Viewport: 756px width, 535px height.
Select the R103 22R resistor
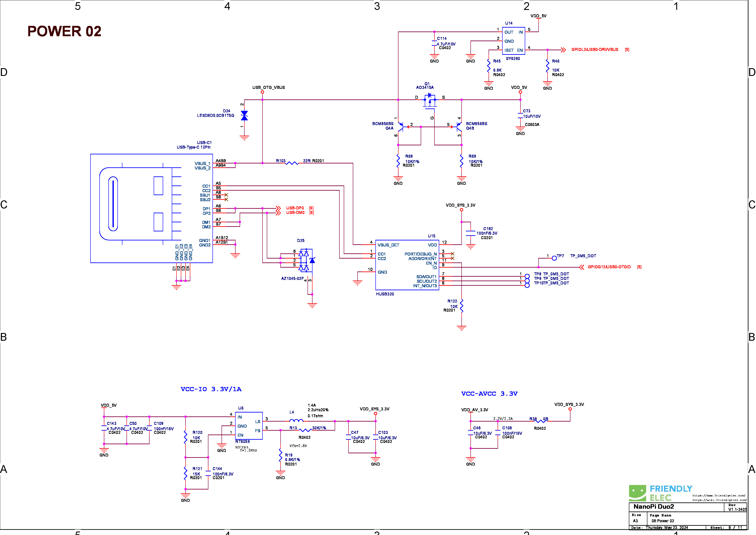pyautogui.click(x=292, y=163)
